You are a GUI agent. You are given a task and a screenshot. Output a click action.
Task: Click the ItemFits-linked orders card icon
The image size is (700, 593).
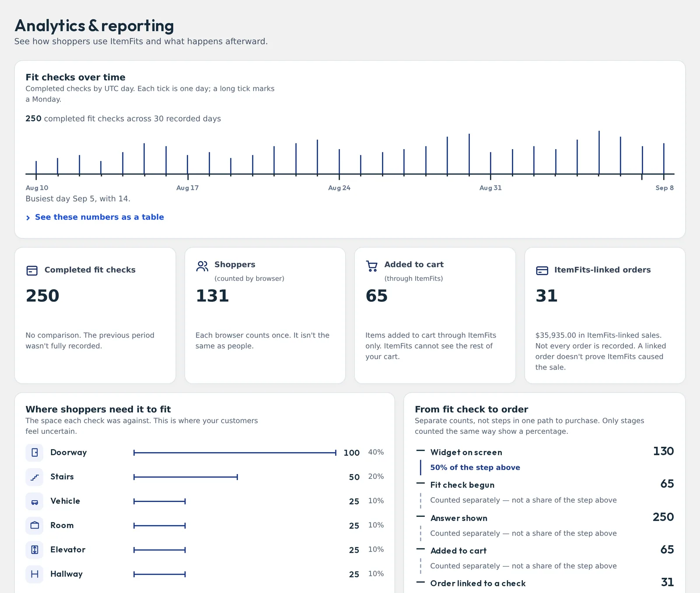point(542,271)
